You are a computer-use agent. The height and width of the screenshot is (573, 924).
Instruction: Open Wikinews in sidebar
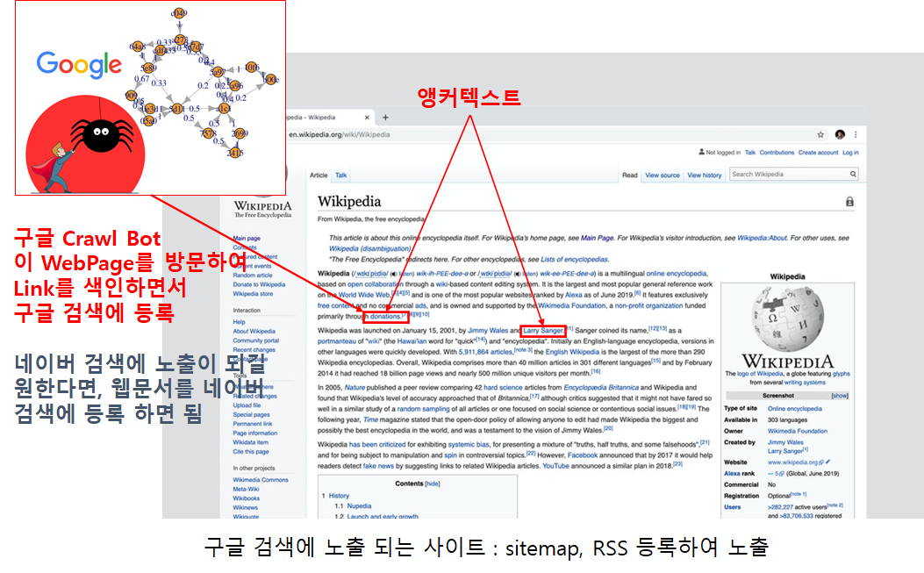pyautogui.click(x=245, y=507)
